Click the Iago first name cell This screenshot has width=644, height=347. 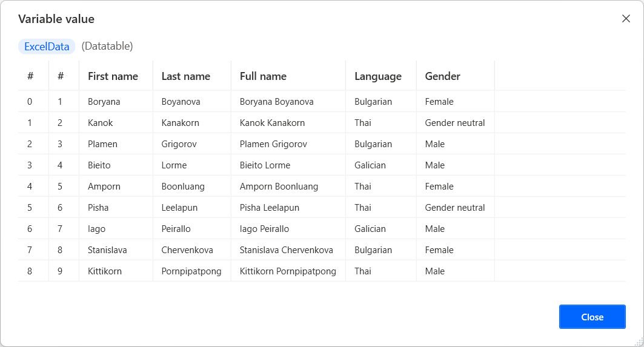point(97,229)
